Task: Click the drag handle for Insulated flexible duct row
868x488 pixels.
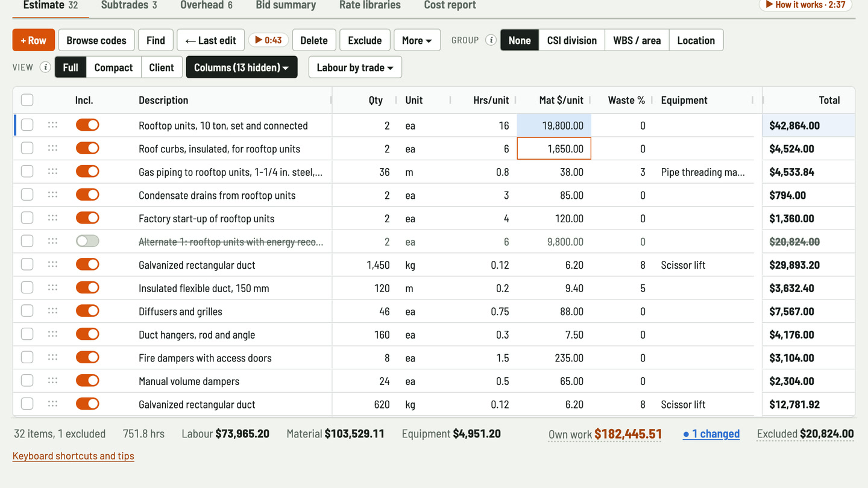Action: coord(52,288)
